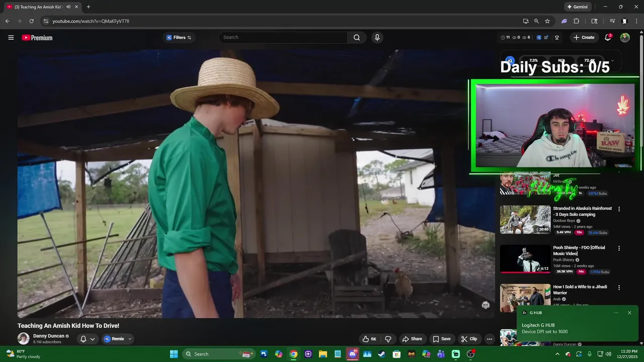
Task: Open options for How I Sold a Wife video
Action: tap(619, 288)
